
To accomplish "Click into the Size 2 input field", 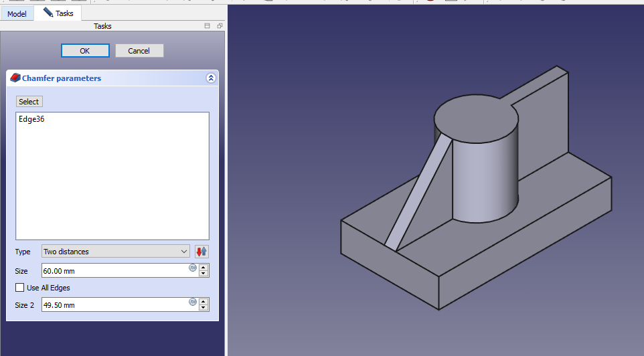I will (114, 305).
